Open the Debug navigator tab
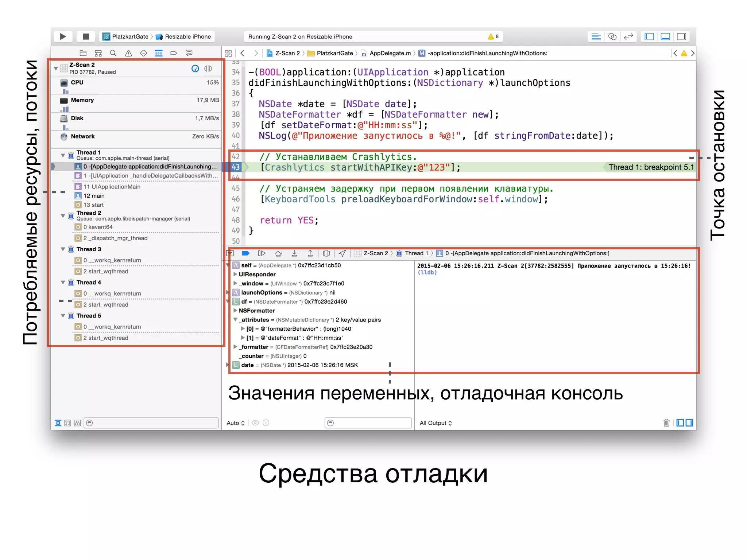The width and height of the screenshot is (747, 560). pyautogui.click(x=159, y=53)
